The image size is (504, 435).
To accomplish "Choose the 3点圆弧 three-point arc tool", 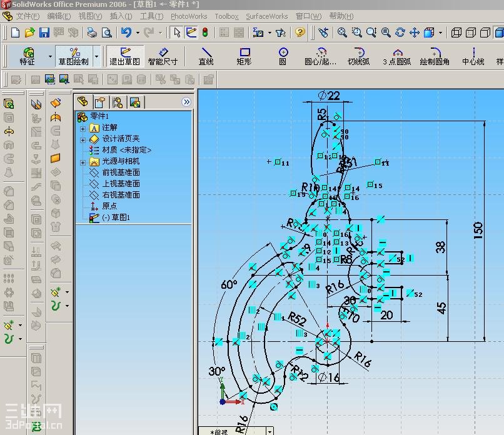I will (x=396, y=56).
